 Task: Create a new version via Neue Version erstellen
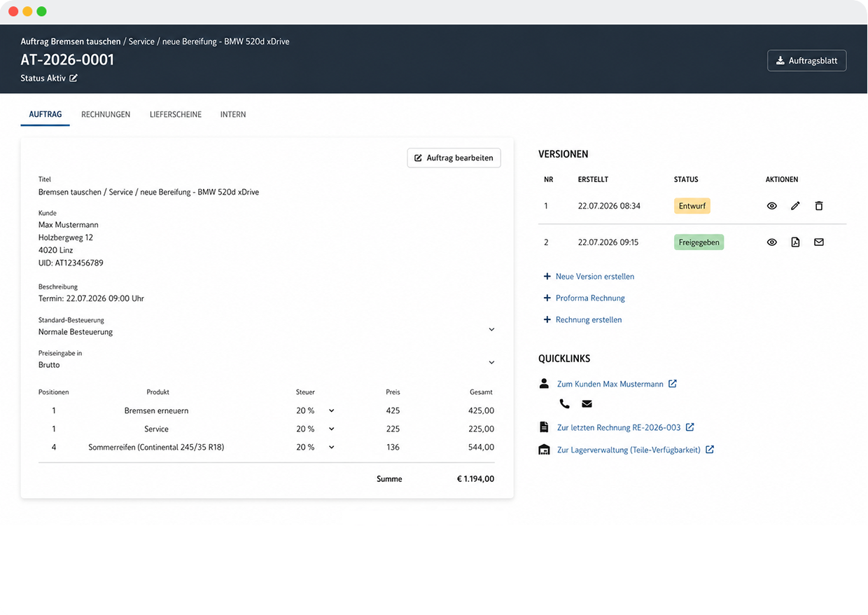tap(595, 277)
